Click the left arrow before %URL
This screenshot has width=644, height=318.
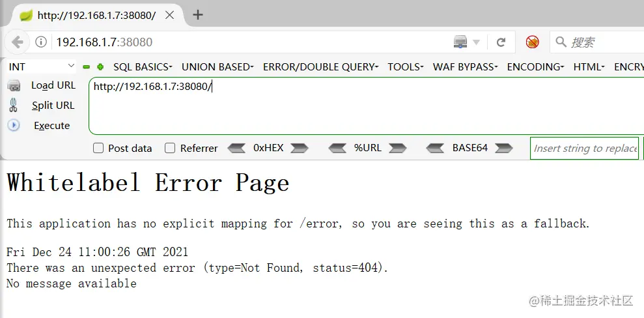point(337,148)
